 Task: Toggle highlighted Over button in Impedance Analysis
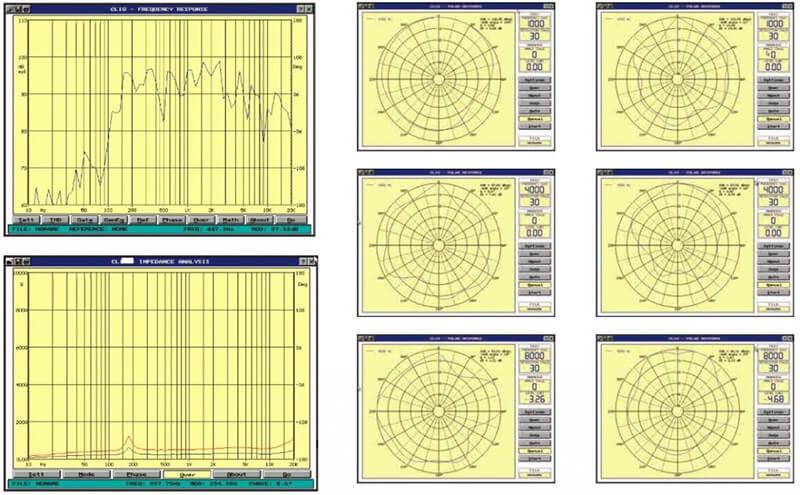(x=187, y=475)
